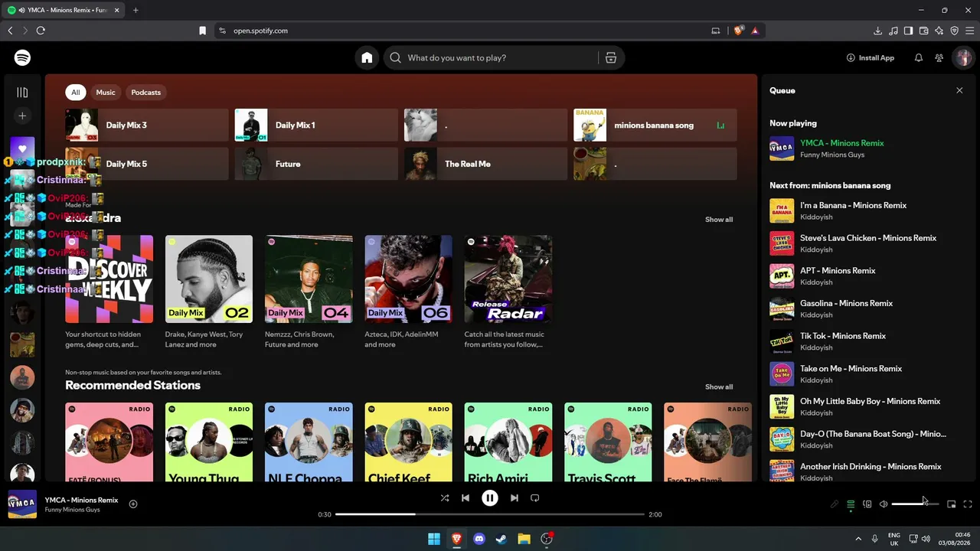Click Show all for Recommended Stations
This screenshot has height=551, width=980.
(x=719, y=387)
